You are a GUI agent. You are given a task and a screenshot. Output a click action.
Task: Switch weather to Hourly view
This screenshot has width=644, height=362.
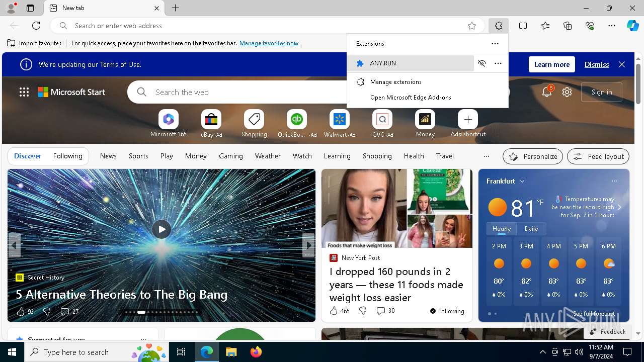tap(502, 229)
